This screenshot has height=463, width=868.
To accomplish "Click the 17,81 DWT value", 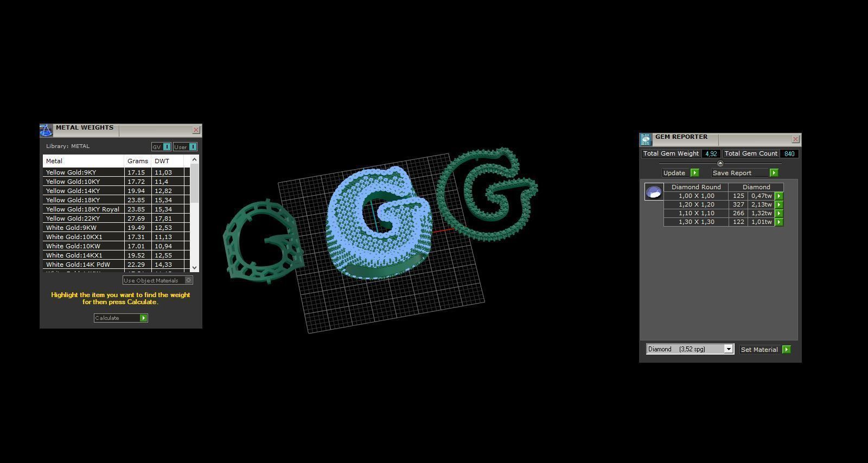I will click(x=163, y=218).
